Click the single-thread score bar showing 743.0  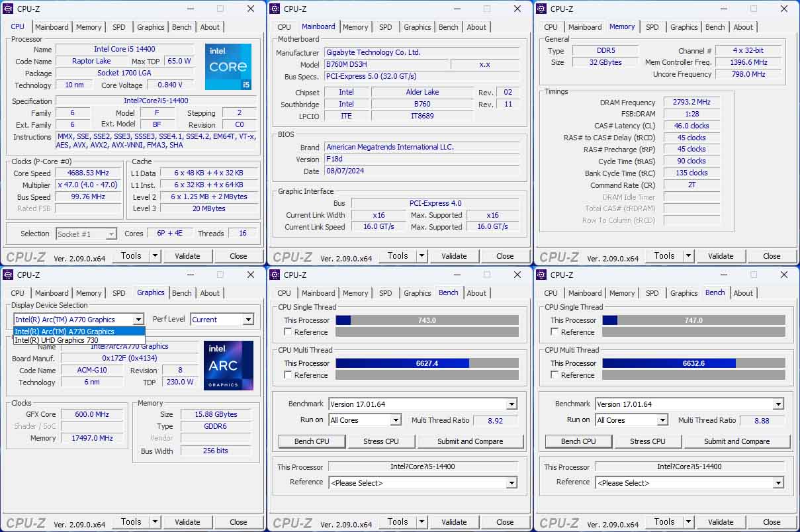(427, 320)
